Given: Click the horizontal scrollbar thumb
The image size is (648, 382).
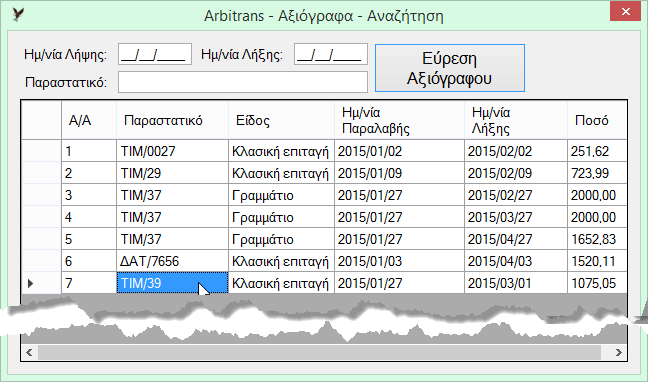Looking at the screenshot, I should point(319,352).
